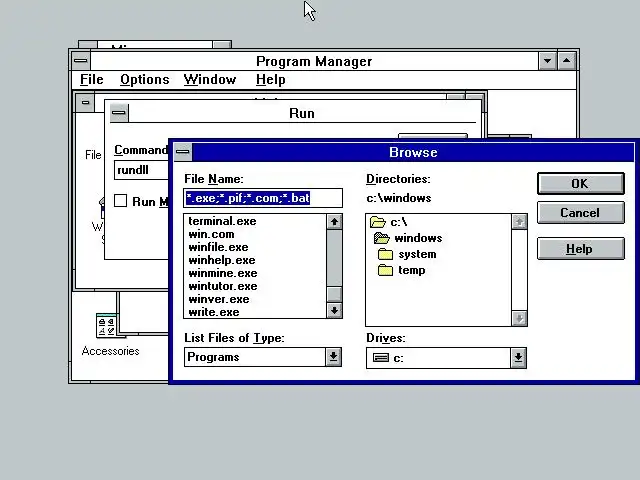Open the File menu in Program Manager
Viewport: 640px width, 480px height.
(91, 80)
